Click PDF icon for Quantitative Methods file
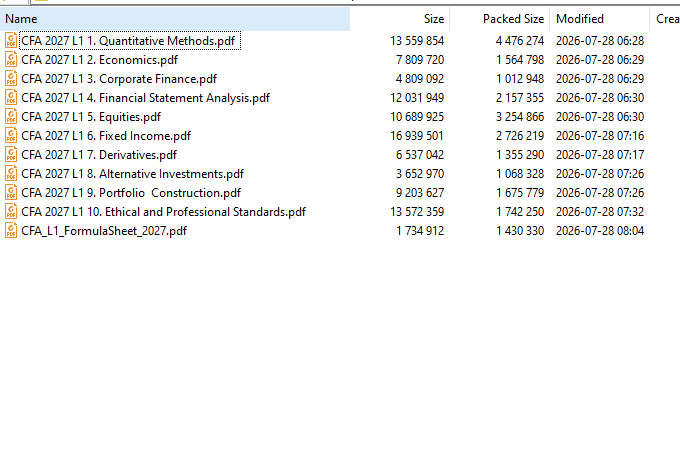 click(11, 41)
